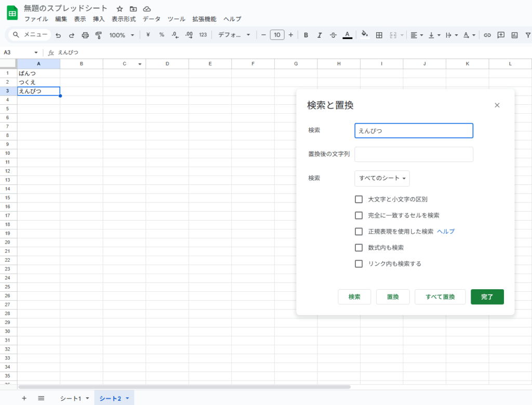This screenshot has height=405, width=532.
Task: Star this spreadsheet document
Action: coord(119,9)
